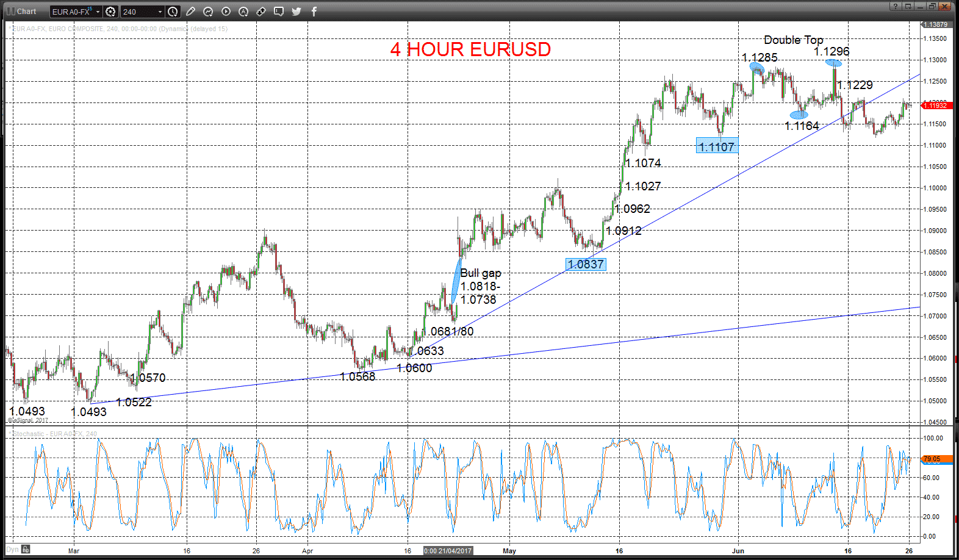Viewport: 959px width, 560px height.
Task: Toggle the Dyn dynamic scaling label
Action: 12,550
